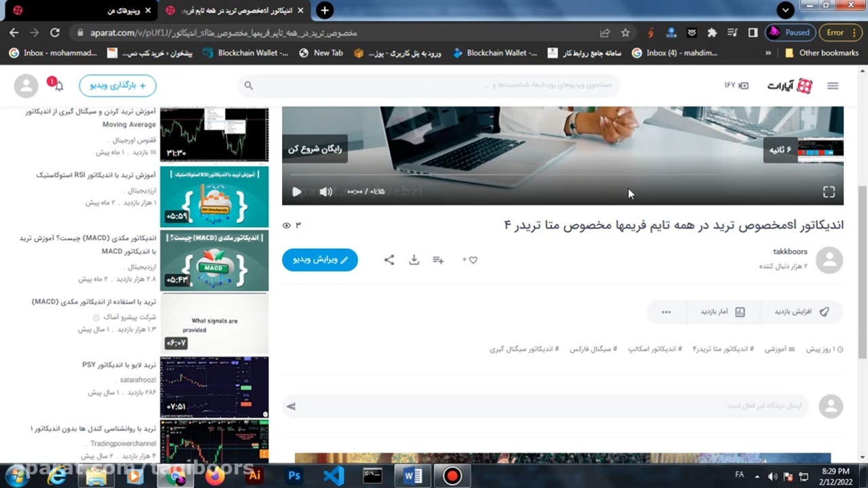Click the share video icon
868x488 pixels.
pos(389,260)
